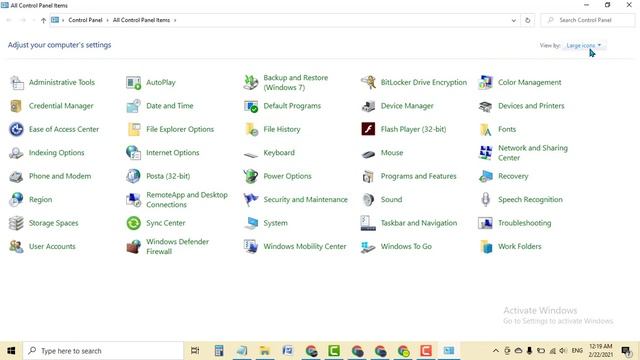Open Windows Mobility Center link
Screen dimensions: 640x360
pos(304,247)
